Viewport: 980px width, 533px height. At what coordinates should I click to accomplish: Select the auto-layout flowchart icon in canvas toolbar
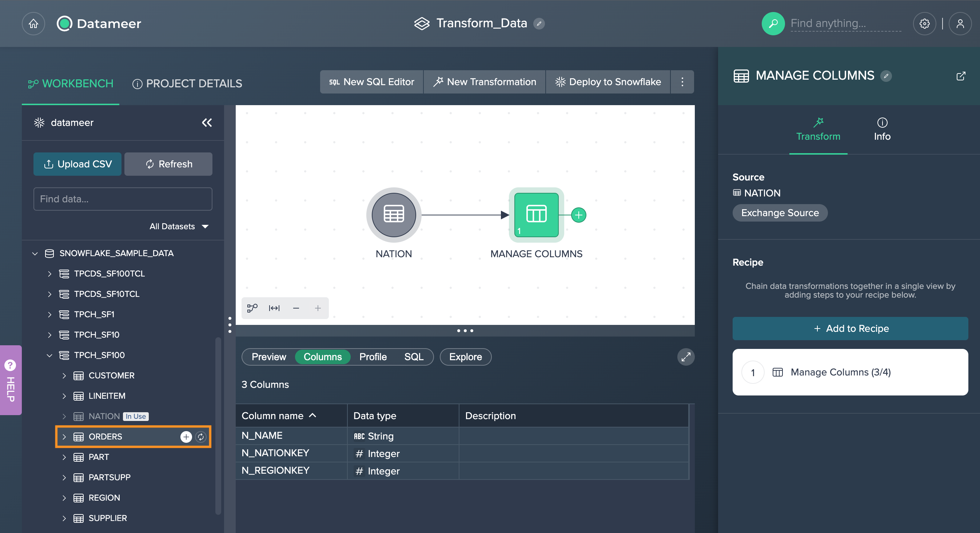click(x=252, y=308)
